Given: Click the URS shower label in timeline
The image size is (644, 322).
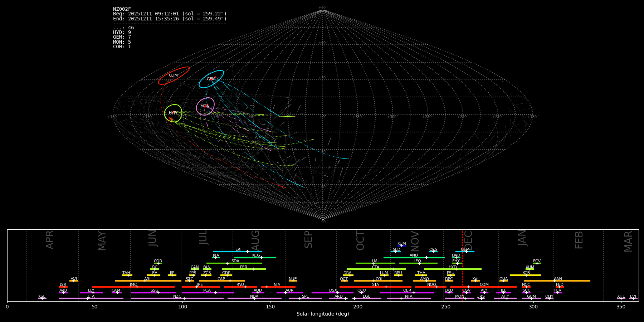Looking at the screenshot, I should (480, 297).
